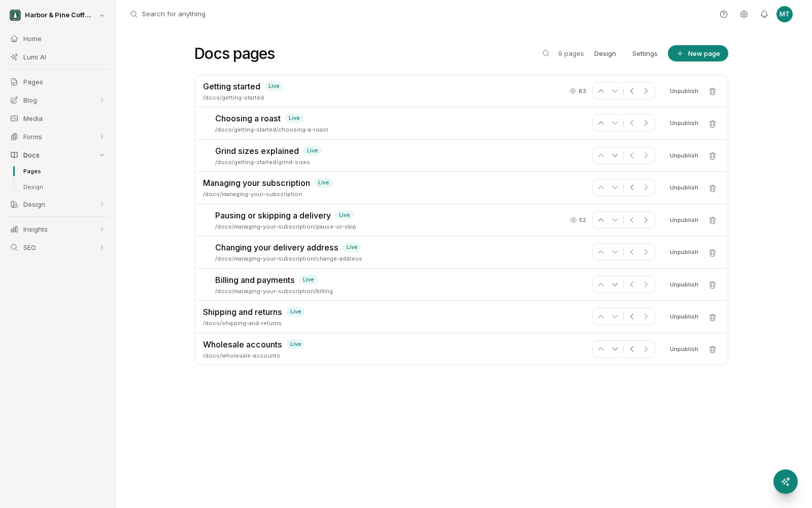Image resolution: width=812 pixels, height=508 pixels.
Task: Open the Managing your subscription page title
Action: (256, 183)
